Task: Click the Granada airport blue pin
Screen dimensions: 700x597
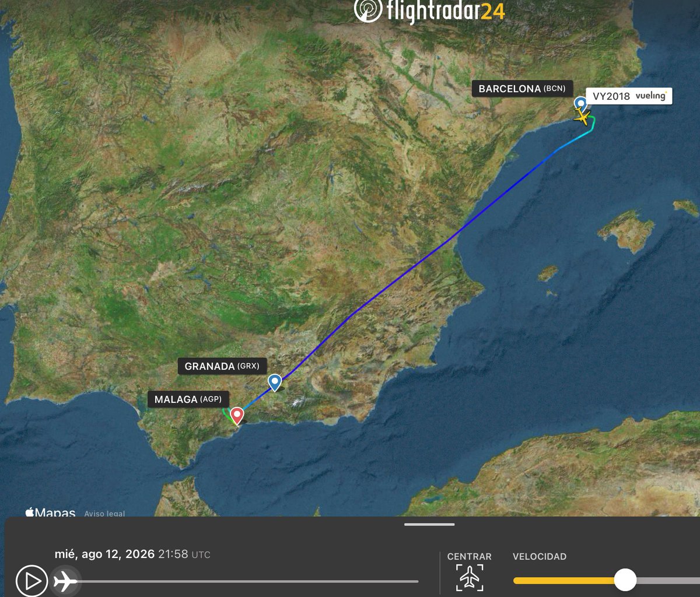Action: [274, 382]
